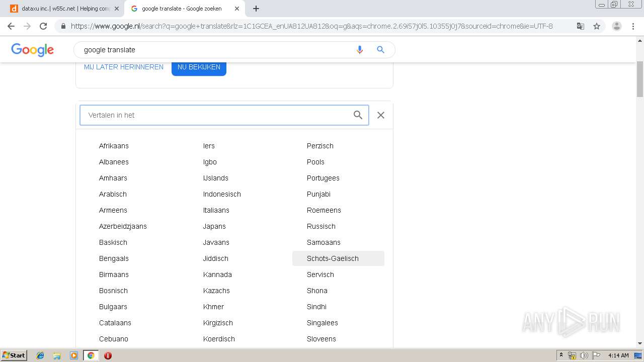The width and height of the screenshot is (644, 362).
Task: Click the volume speaker tray icon
Action: [x=584, y=355]
